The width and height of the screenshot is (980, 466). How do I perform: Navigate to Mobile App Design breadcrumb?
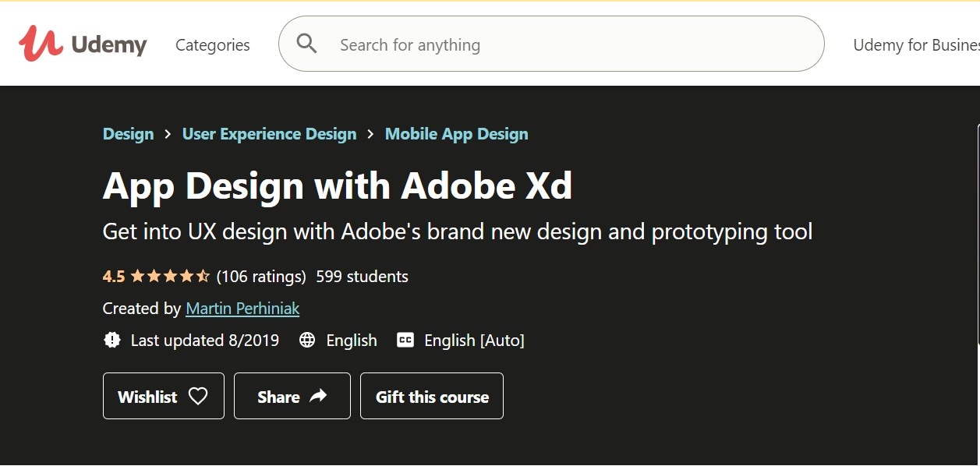click(456, 134)
